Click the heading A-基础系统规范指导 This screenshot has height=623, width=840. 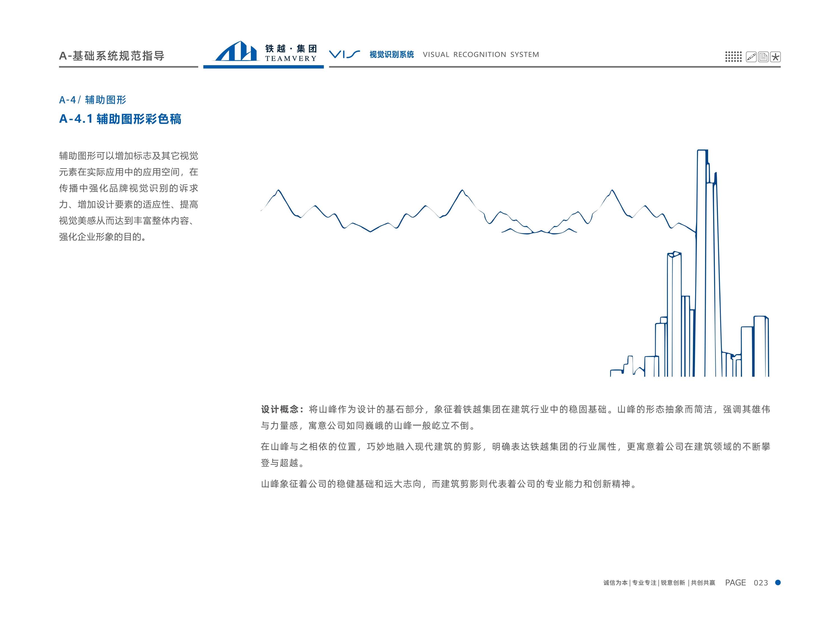click(x=112, y=56)
